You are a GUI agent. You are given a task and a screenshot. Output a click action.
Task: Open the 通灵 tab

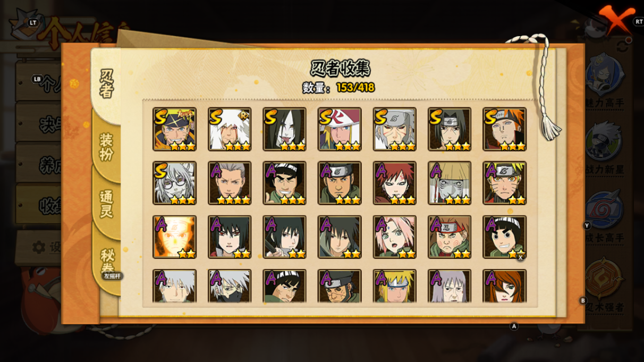[106, 204]
